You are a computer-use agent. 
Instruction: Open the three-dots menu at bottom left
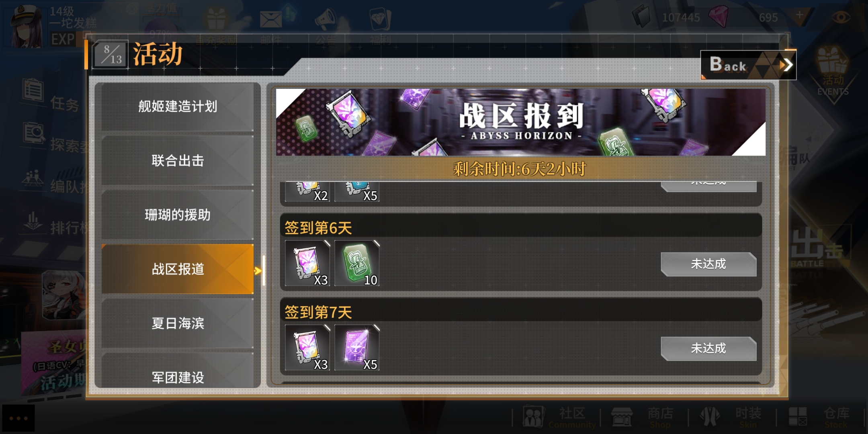18,418
